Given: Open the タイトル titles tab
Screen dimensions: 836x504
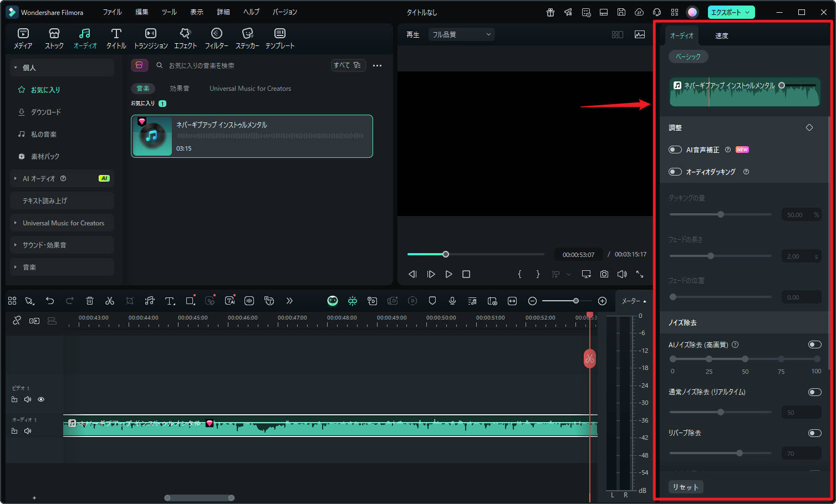Looking at the screenshot, I should 116,39.
